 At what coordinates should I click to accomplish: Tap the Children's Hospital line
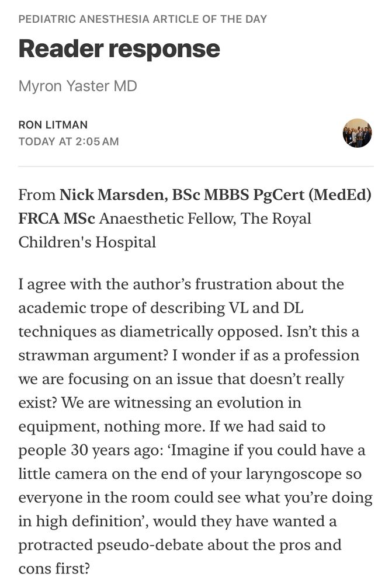coord(87,242)
